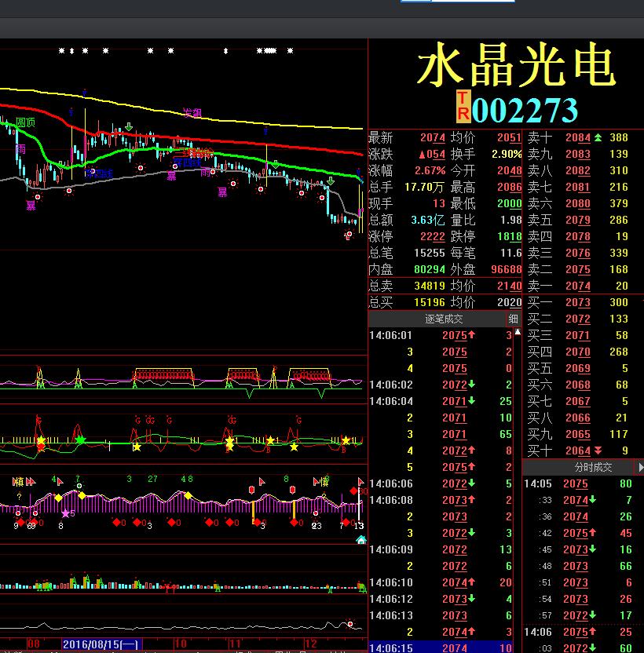The height and width of the screenshot is (653, 644).
Task: Click the 最高 value 2086
Action: coord(509,187)
